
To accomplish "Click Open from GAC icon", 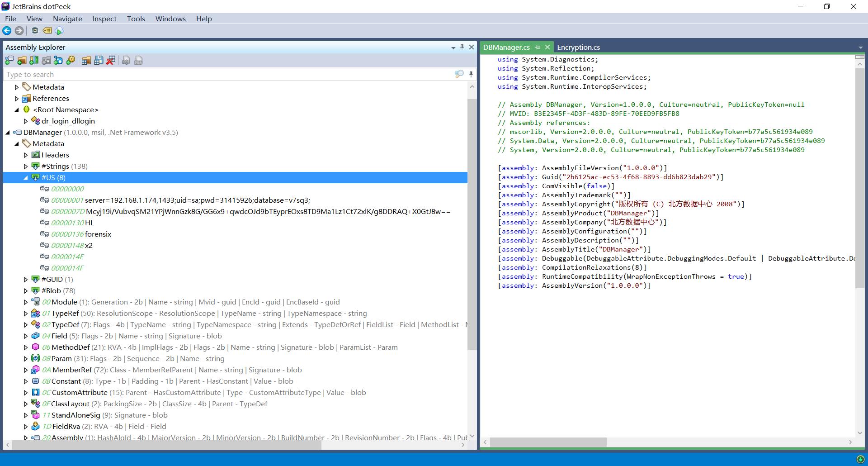I will tap(34, 61).
